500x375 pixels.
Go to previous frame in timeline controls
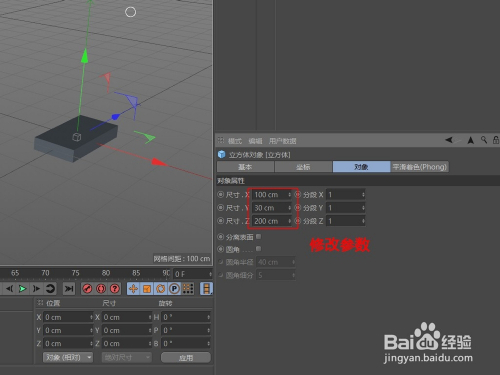(x=9, y=289)
